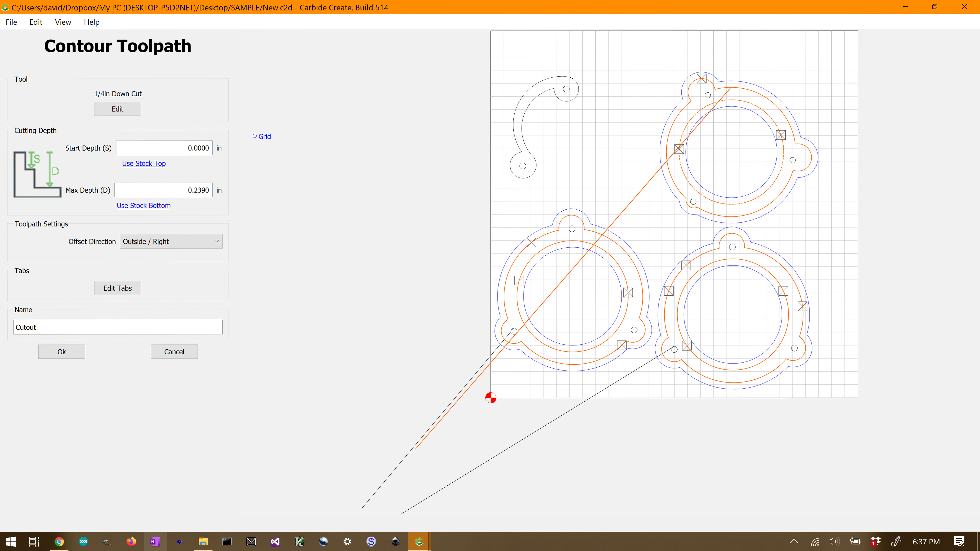The height and width of the screenshot is (551, 980).
Task: Open the Dropbox tray icon
Action: click(x=875, y=542)
